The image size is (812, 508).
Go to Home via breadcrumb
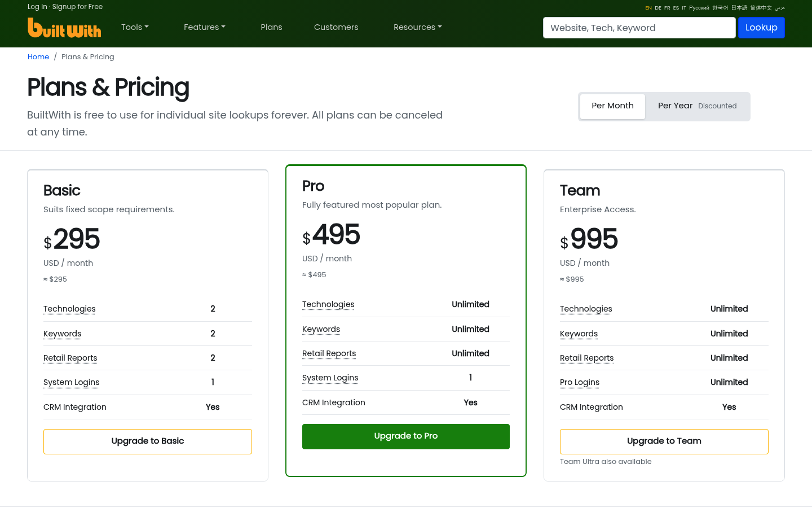click(38, 57)
